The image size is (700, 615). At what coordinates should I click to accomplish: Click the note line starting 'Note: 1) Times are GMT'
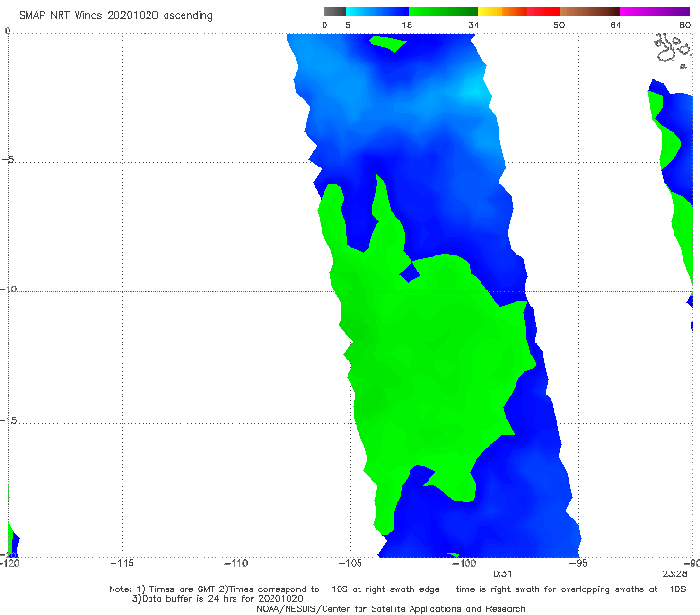coord(397,589)
